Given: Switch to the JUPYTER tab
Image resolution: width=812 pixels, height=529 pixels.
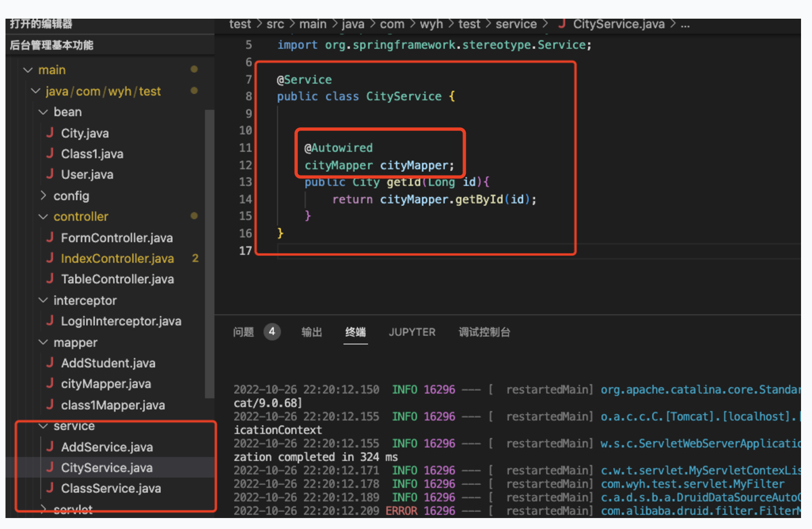Looking at the screenshot, I should point(412,332).
